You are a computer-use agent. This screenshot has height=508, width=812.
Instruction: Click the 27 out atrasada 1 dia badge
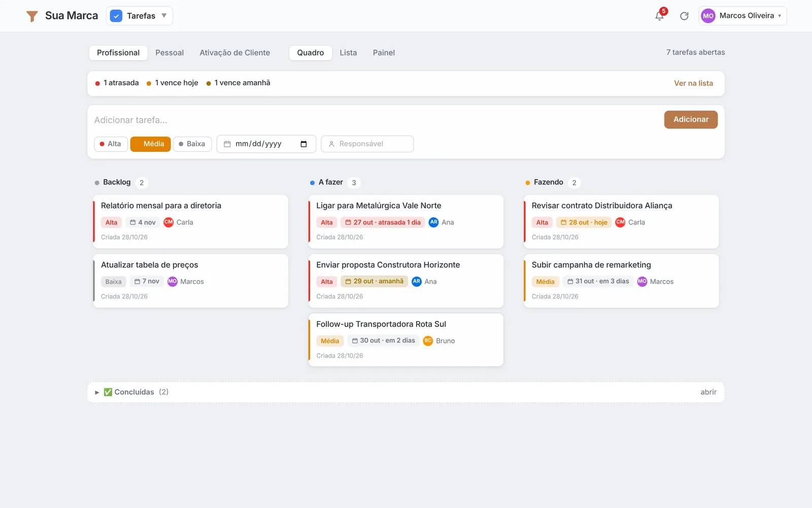tap(383, 223)
